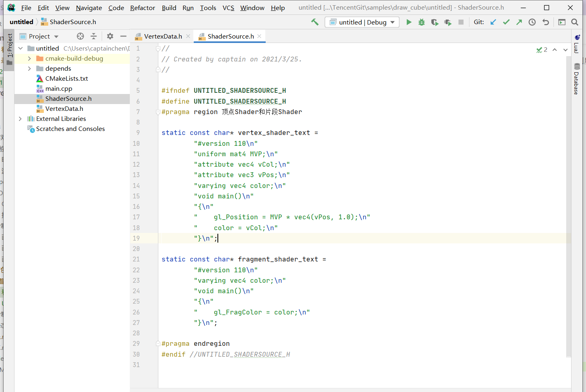Switch to the VertexData.h tab
Viewport: 586px width, 392px height.
point(163,36)
